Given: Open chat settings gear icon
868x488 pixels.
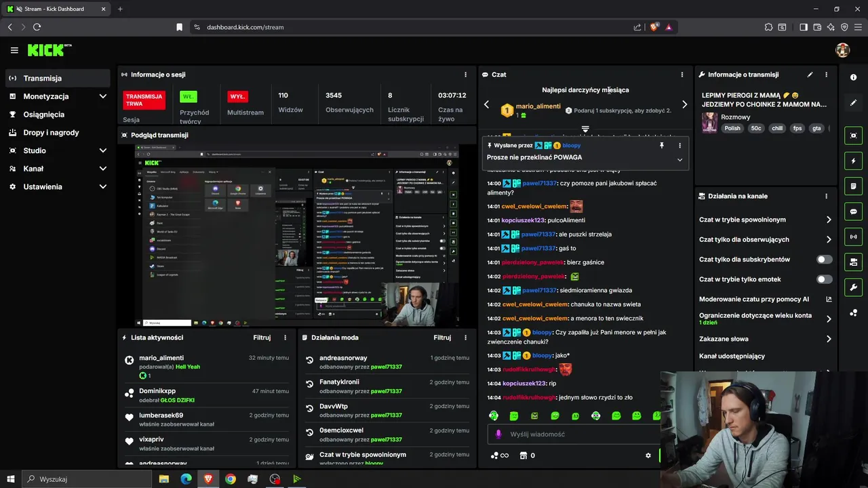Looking at the screenshot, I should point(648,455).
